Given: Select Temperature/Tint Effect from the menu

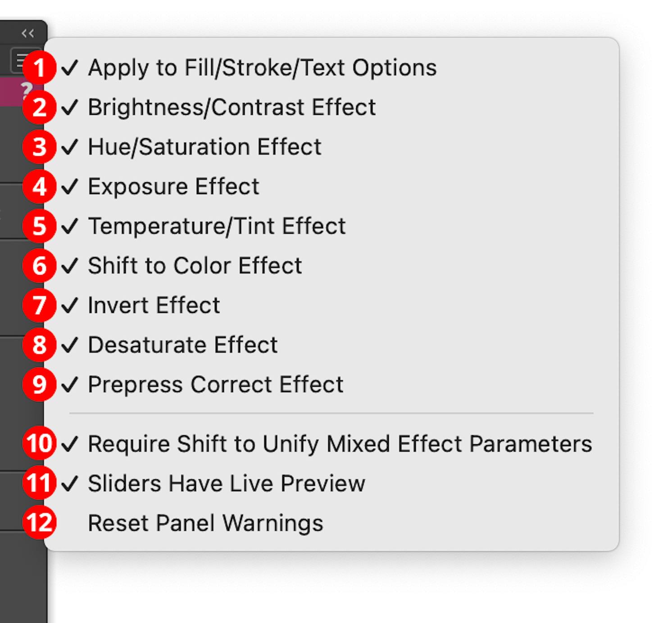Looking at the screenshot, I should pos(217,226).
